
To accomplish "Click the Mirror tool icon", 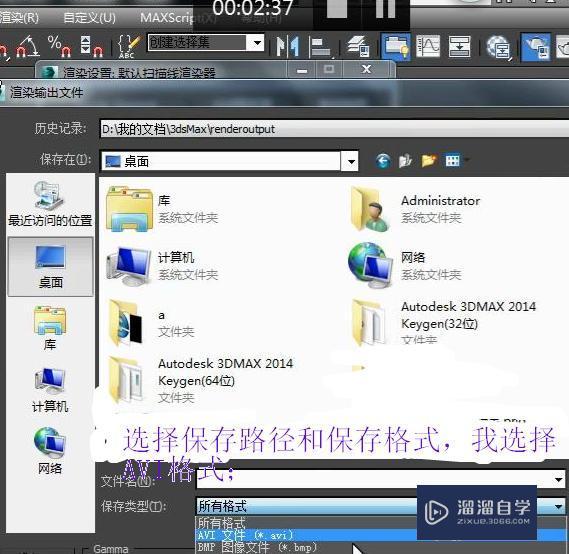I will coord(287,46).
